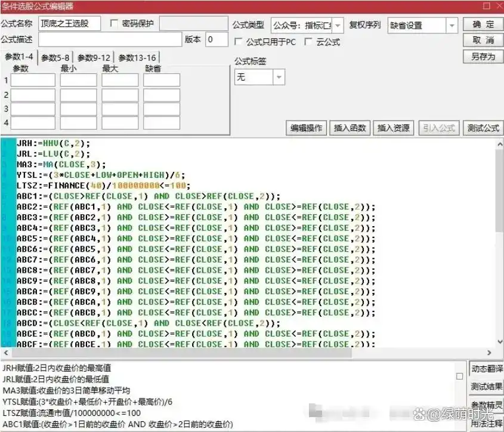Click the 引入公式 button
Viewport: 504px width, 432px height.
tap(439, 128)
